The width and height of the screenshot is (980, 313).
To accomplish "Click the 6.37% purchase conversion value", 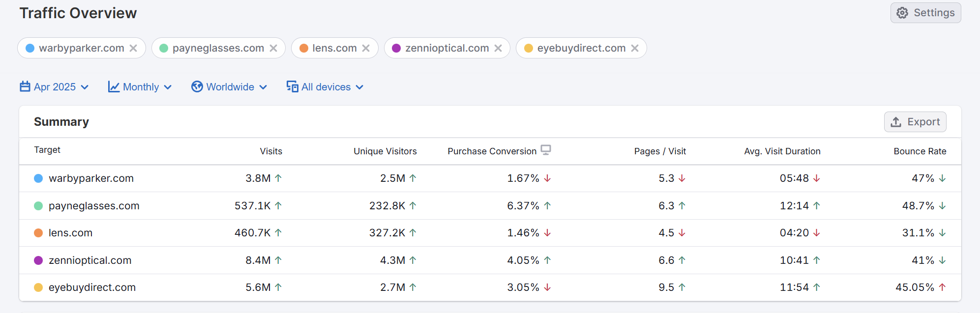I will pyautogui.click(x=523, y=206).
